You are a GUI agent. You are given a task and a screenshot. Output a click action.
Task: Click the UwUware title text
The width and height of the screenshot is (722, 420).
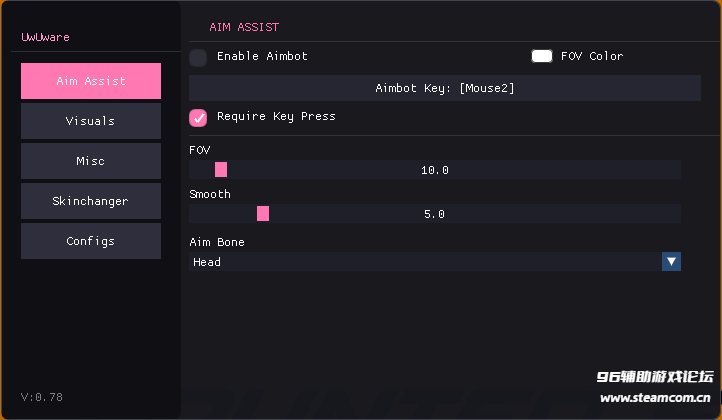(46, 37)
